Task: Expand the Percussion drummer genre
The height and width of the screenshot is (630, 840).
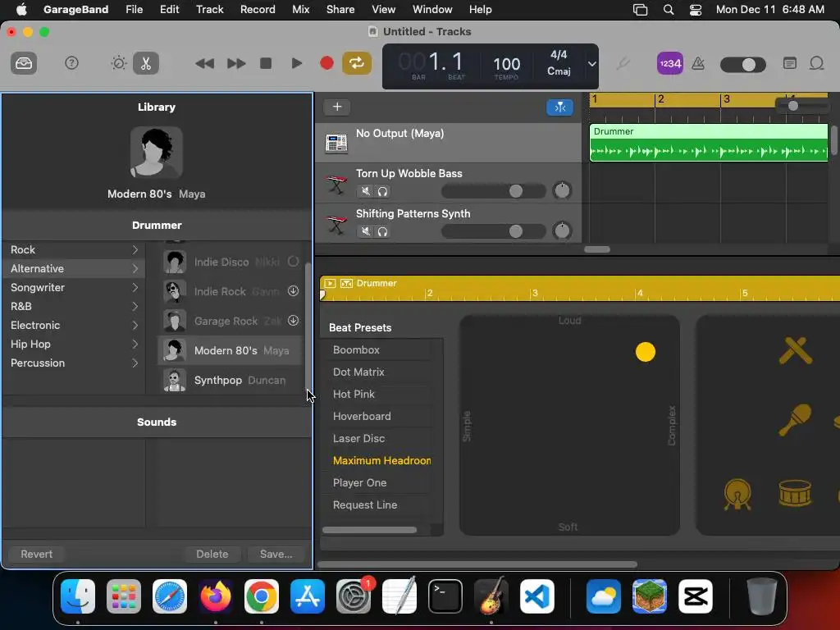Action: coord(135,363)
